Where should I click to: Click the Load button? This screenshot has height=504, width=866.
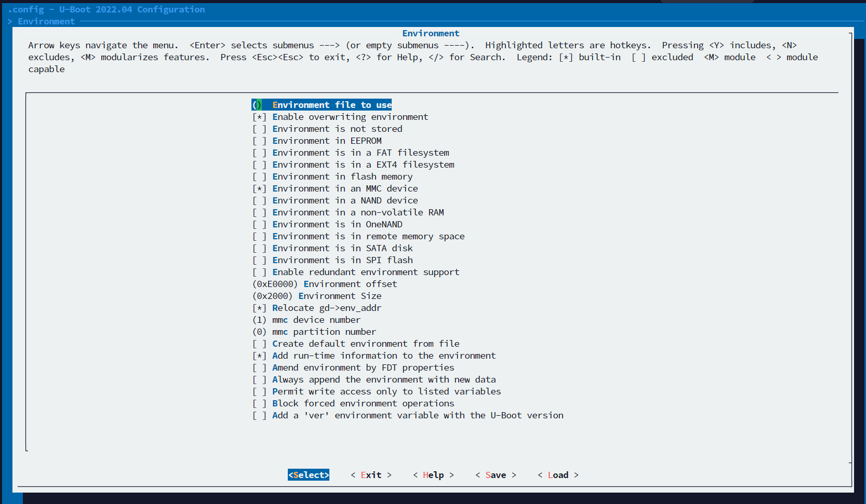558,475
